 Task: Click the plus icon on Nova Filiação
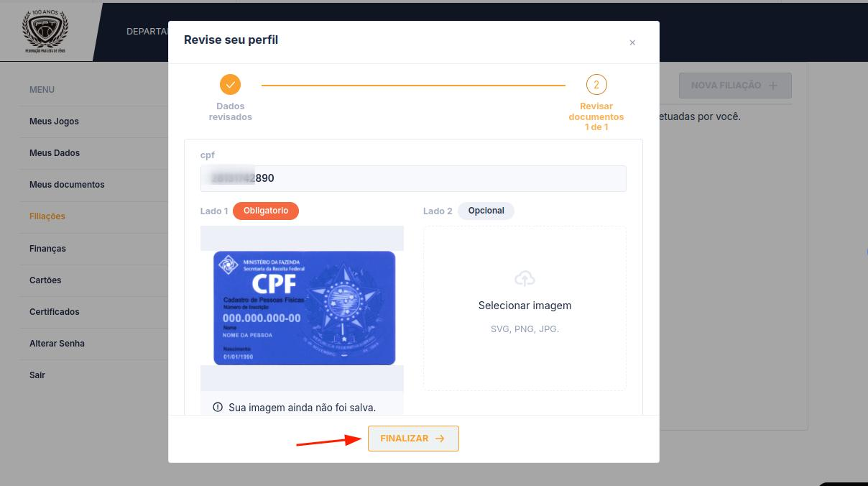click(773, 86)
